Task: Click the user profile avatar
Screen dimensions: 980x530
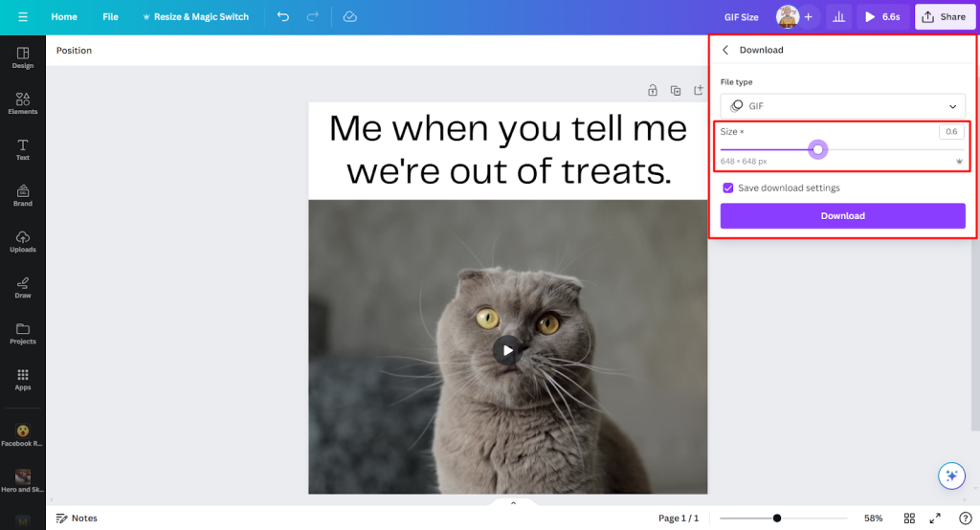Action: [788, 17]
